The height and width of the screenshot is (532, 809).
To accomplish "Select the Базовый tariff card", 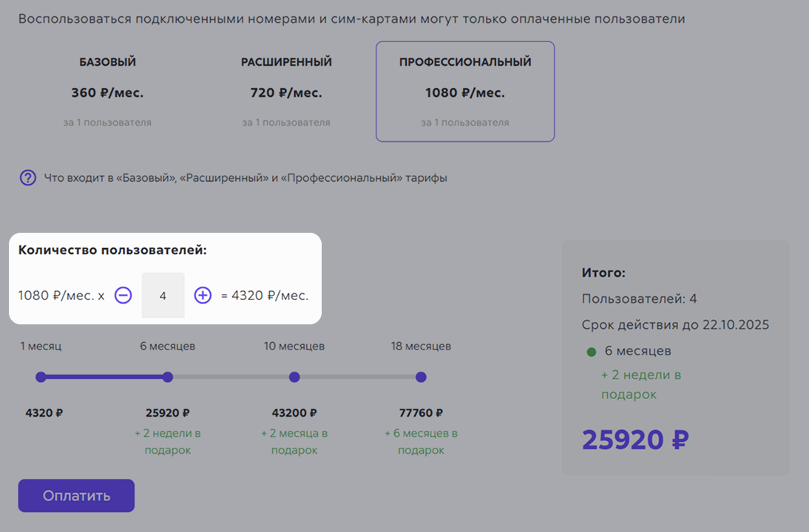I will [x=107, y=92].
